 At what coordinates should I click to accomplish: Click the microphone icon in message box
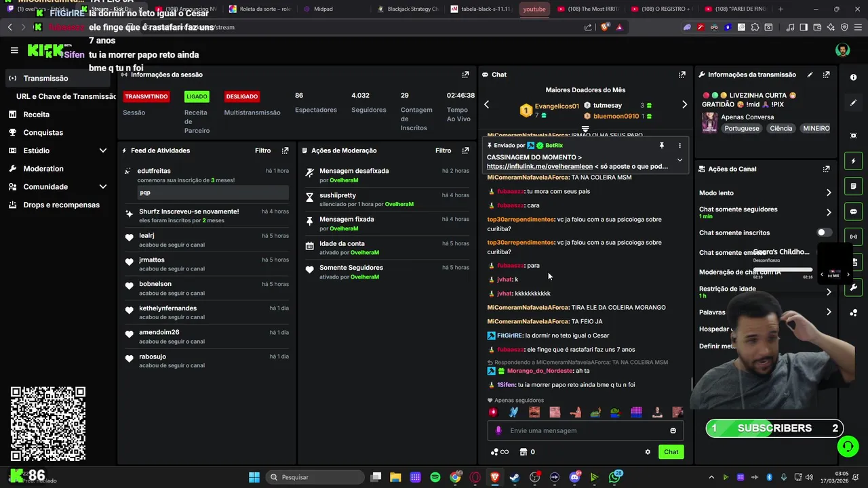pos(498,430)
